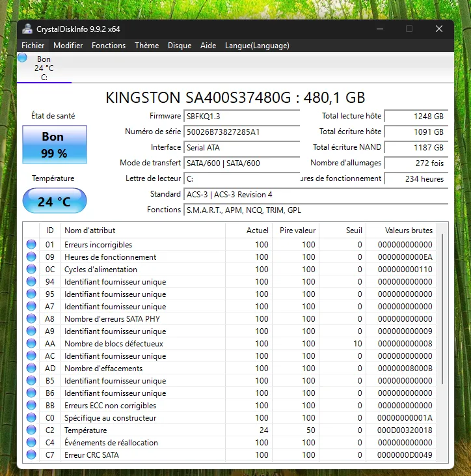Click the 234 heures operating hours value
The image size is (471, 476).
click(416, 179)
